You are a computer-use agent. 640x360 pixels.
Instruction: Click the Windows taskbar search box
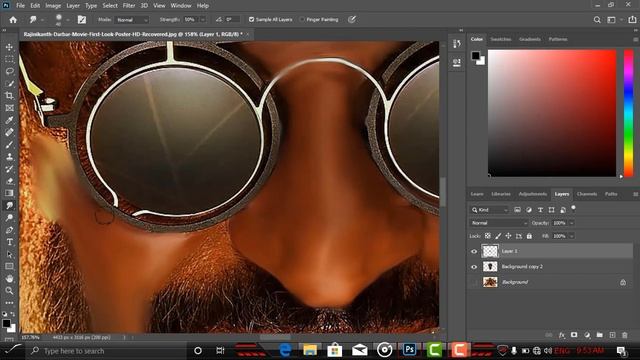(107, 351)
